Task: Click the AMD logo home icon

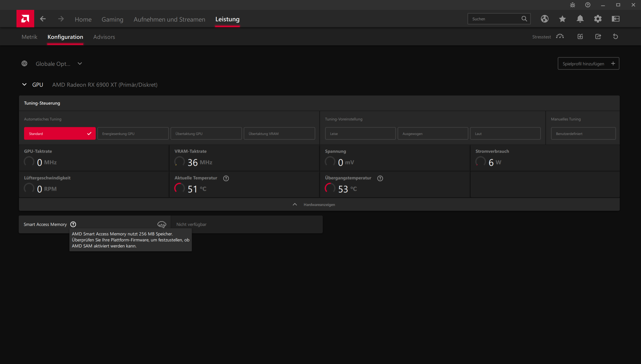Action: pyautogui.click(x=25, y=19)
